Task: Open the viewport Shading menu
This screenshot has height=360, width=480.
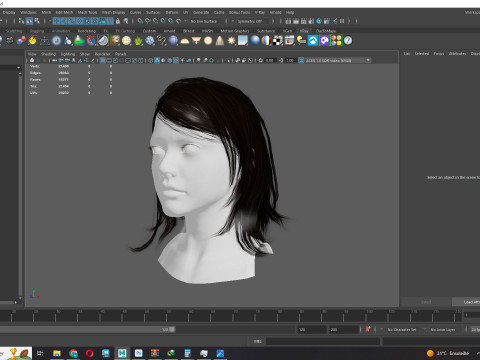Action: point(49,54)
